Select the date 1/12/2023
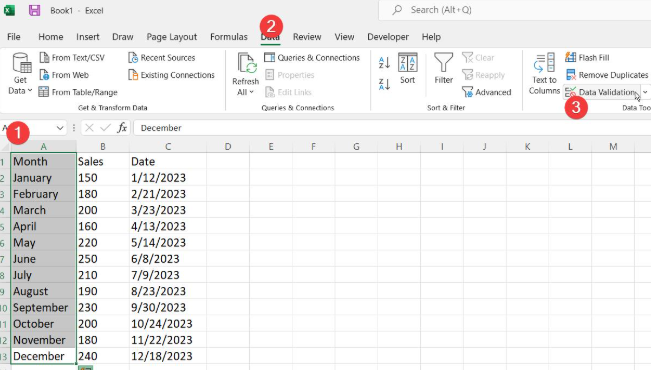Image resolution: width=653 pixels, height=370 pixels. pyautogui.click(x=168, y=178)
